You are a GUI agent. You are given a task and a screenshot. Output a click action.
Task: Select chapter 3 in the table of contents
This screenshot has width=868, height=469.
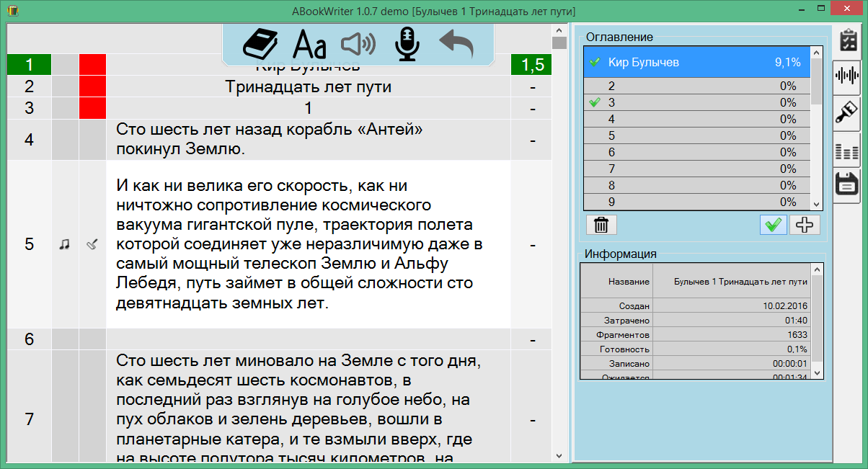point(697,102)
